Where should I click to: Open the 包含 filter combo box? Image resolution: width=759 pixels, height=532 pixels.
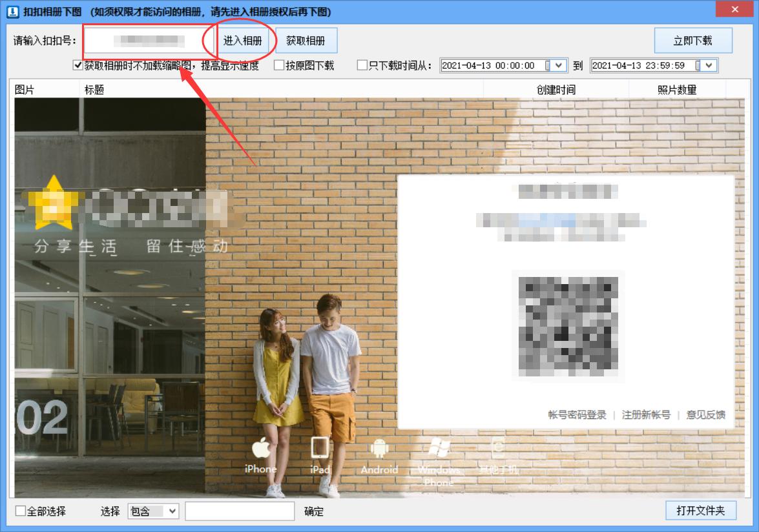pyautogui.click(x=169, y=511)
